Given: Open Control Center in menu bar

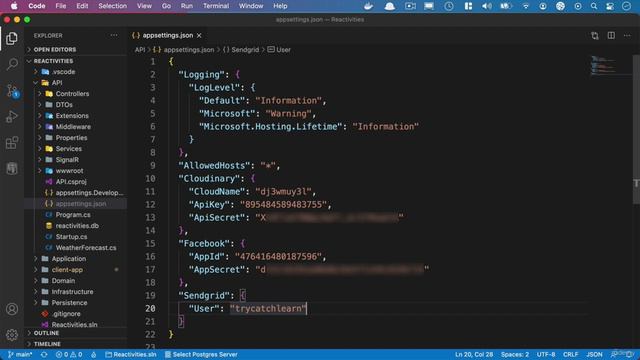Looking at the screenshot, I should tap(610, 6).
